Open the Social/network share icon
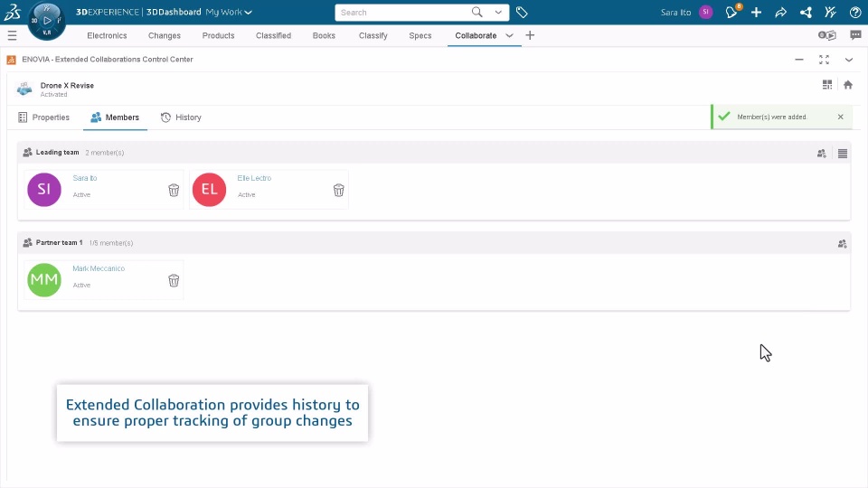 click(806, 12)
